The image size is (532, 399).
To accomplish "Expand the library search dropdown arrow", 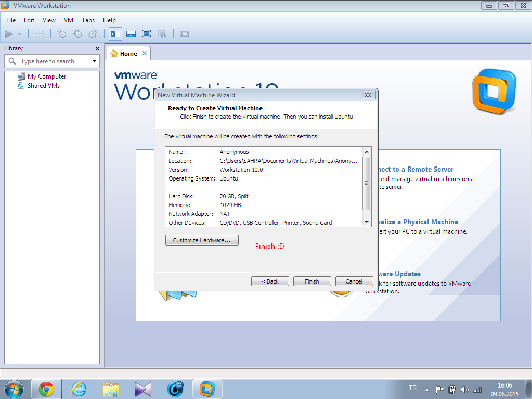I will pos(94,61).
